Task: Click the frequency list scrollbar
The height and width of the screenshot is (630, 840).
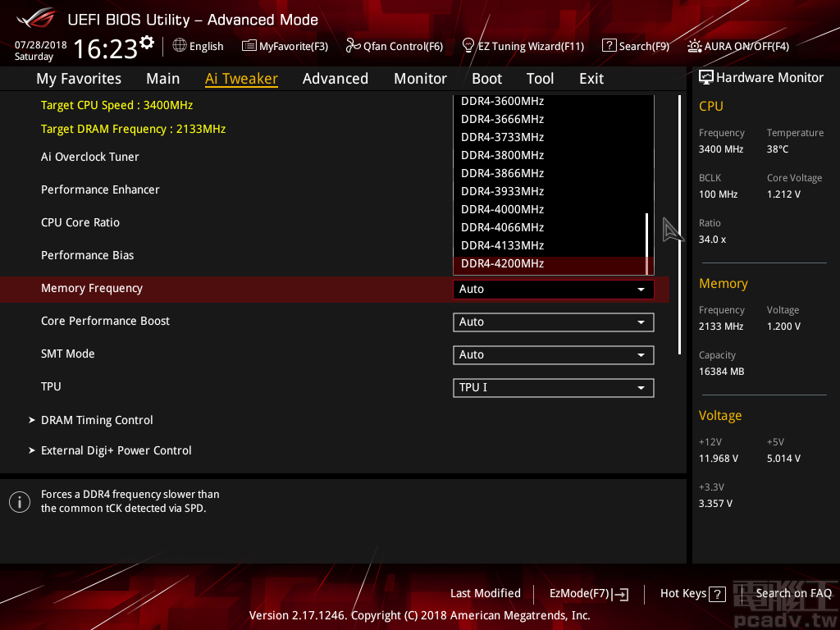Action: point(647,244)
